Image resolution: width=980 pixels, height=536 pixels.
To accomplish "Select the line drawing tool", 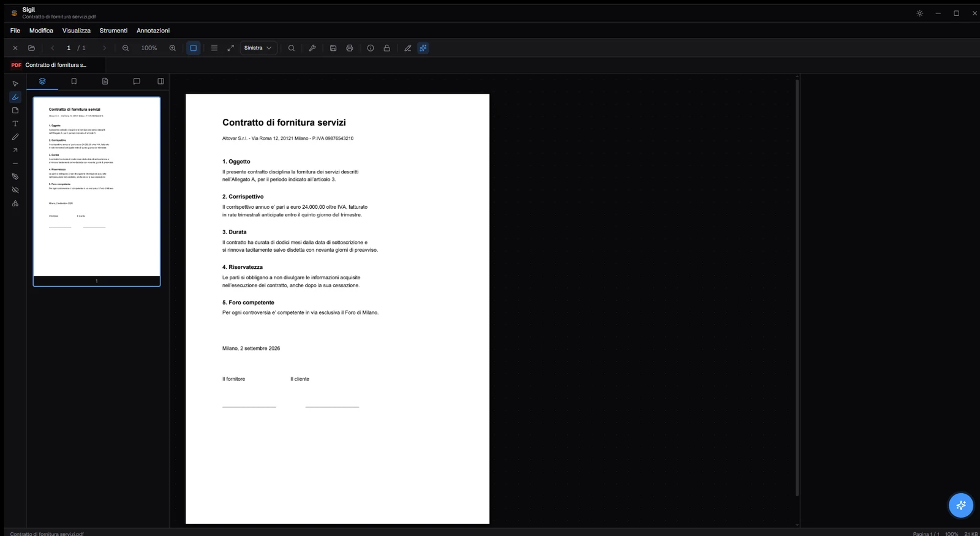I will point(15,164).
